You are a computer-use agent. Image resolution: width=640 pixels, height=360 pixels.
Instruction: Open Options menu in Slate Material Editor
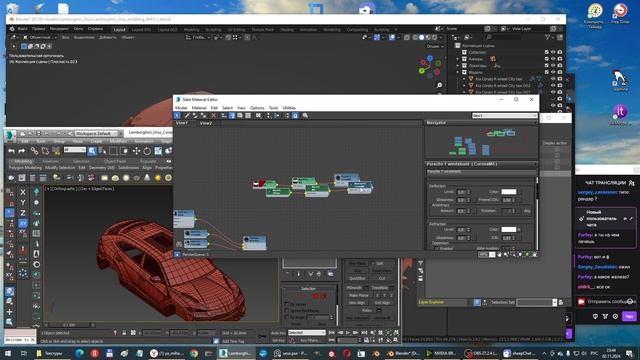[x=257, y=108]
